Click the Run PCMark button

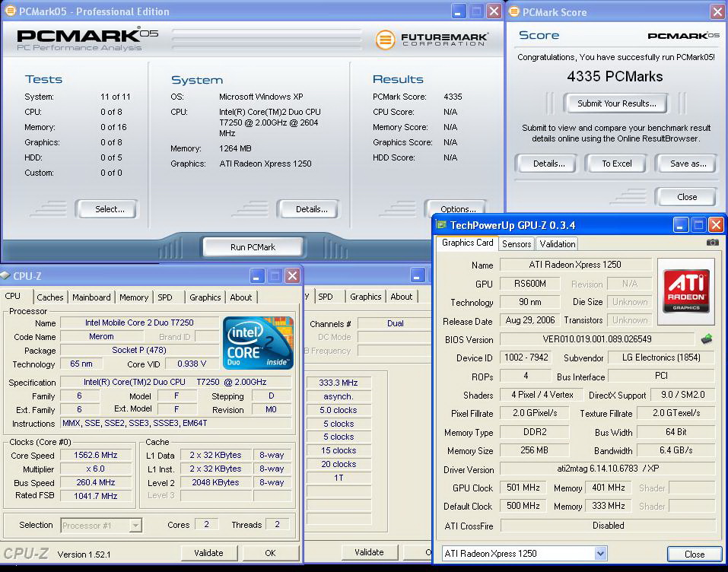[x=253, y=247]
